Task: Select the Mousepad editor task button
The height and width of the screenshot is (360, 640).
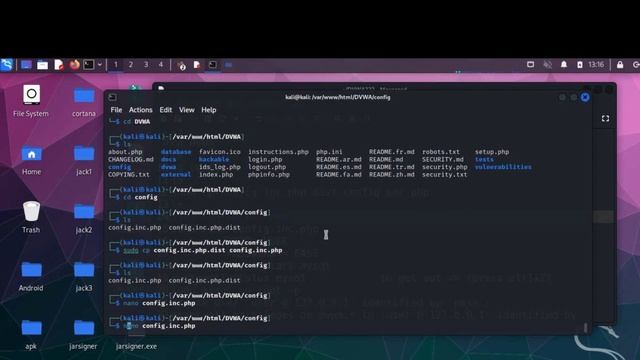Action: click(x=197, y=65)
